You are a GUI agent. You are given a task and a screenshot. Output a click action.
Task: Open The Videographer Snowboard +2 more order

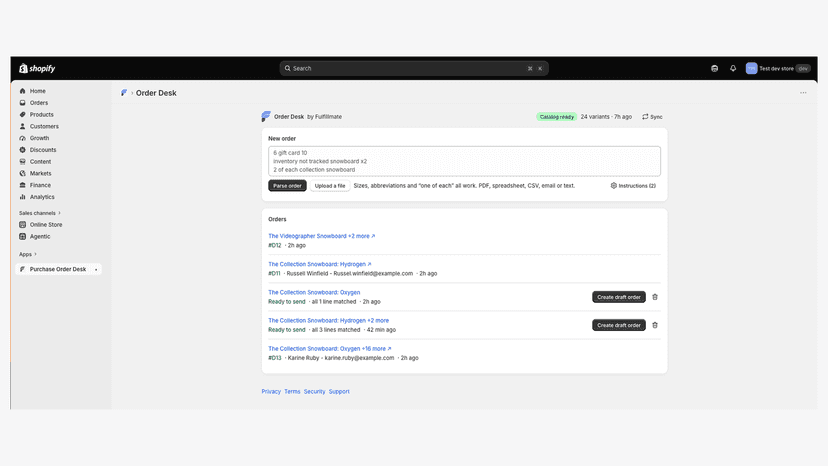pyautogui.click(x=322, y=236)
